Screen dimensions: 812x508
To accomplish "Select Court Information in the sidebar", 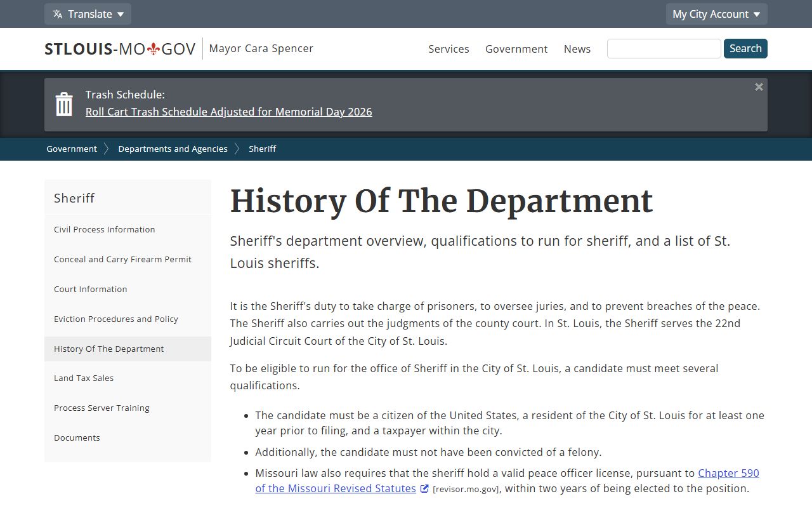I will (128, 290).
